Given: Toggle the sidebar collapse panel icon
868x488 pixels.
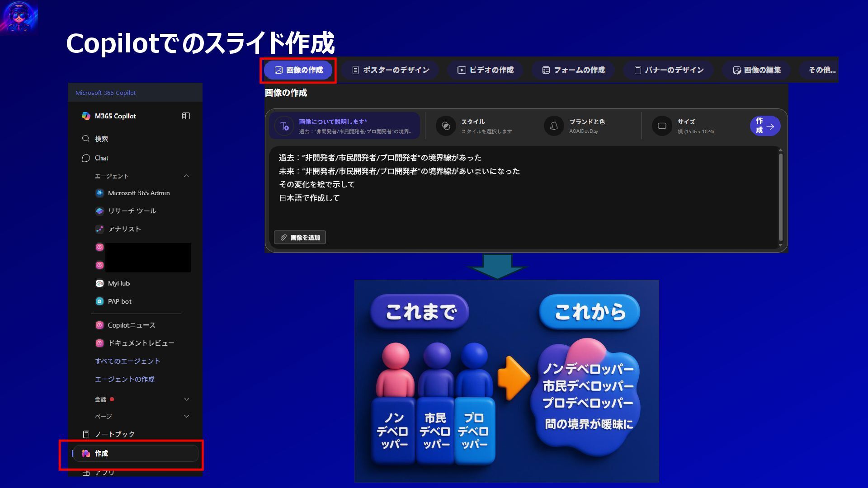Looking at the screenshot, I should click(186, 116).
